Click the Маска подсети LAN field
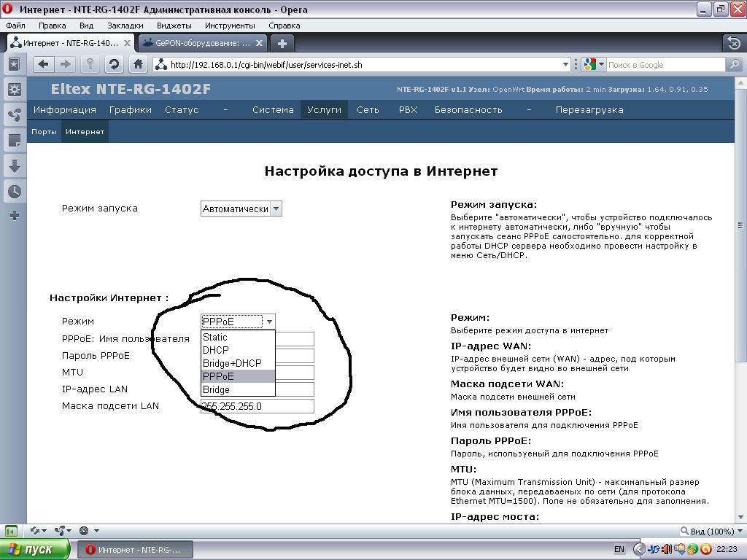 click(x=258, y=406)
